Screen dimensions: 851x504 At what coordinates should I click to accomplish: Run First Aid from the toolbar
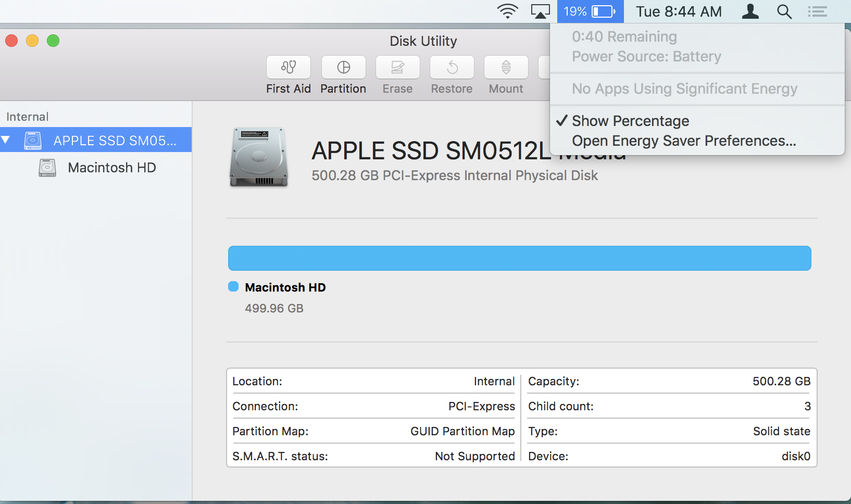click(x=289, y=67)
